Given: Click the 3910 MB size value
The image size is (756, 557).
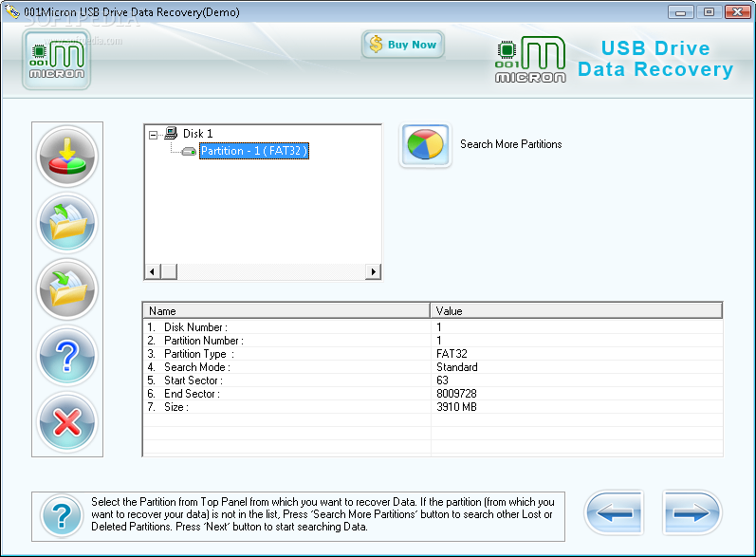Looking at the screenshot, I should coord(456,407).
